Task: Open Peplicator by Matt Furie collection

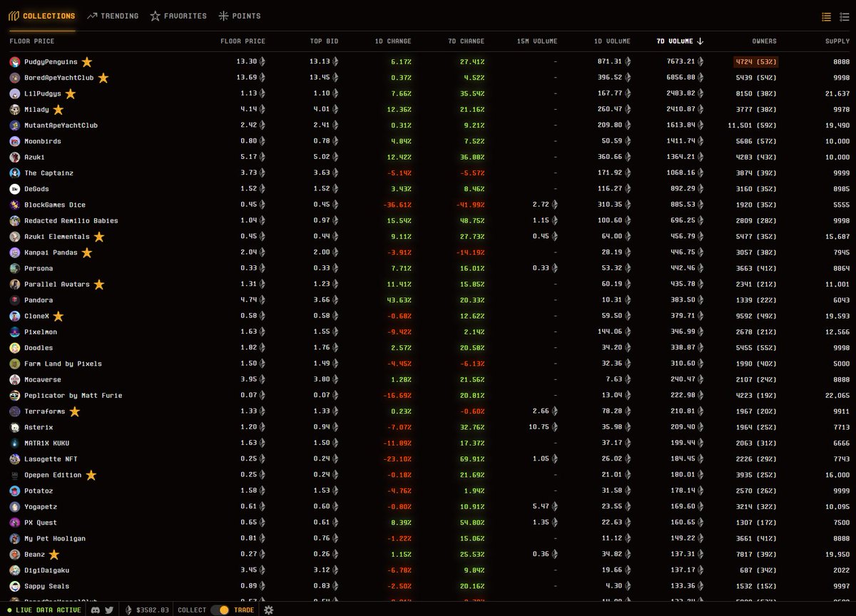Action: coord(73,396)
